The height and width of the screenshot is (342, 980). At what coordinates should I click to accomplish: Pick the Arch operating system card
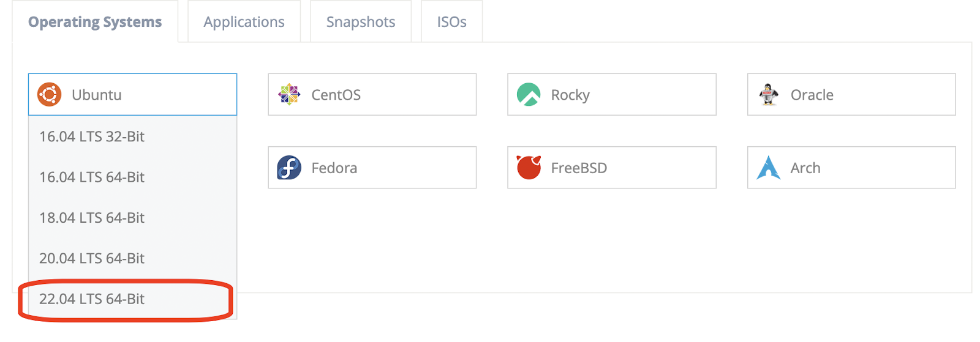[x=851, y=168]
